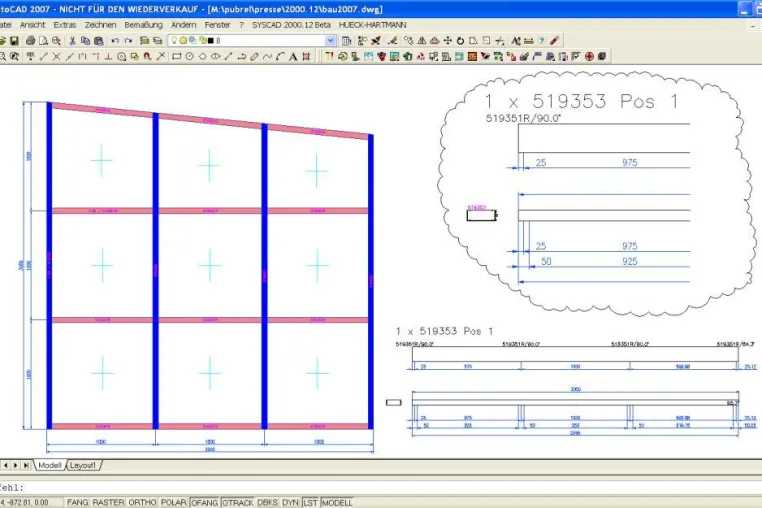Click the '1 x 519353 Pos 1' cloud title
The image size is (762, 508).
coord(582,101)
